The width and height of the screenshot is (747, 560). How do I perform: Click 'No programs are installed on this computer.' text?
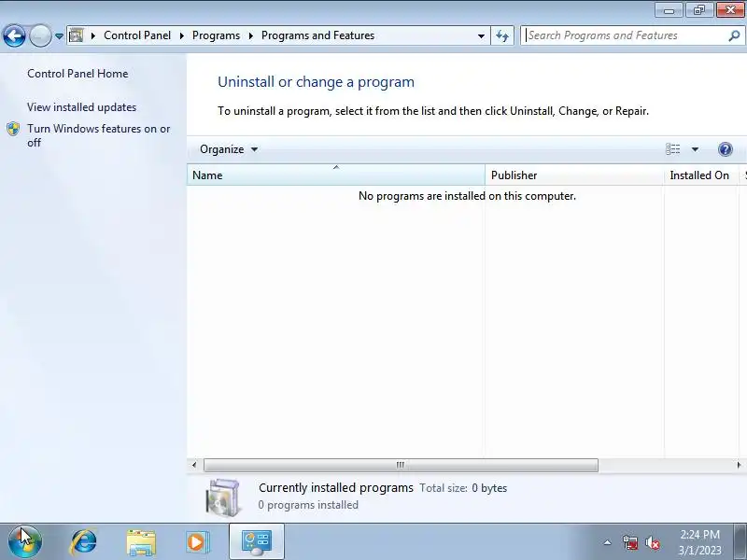point(467,196)
